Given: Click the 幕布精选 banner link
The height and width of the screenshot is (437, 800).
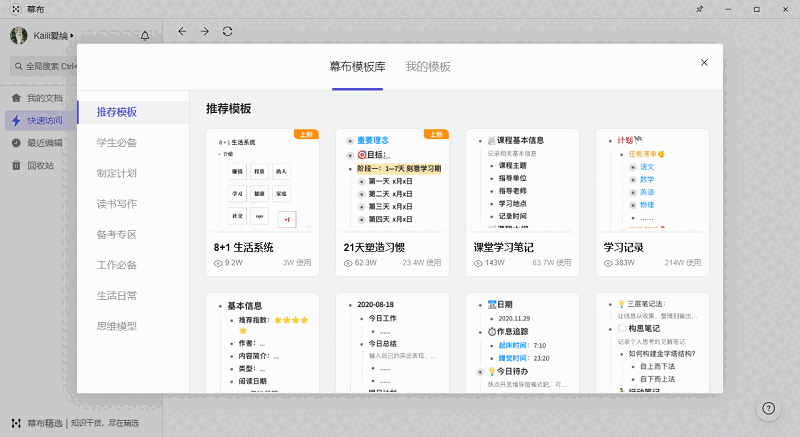Looking at the screenshot, I should (x=76, y=423).
